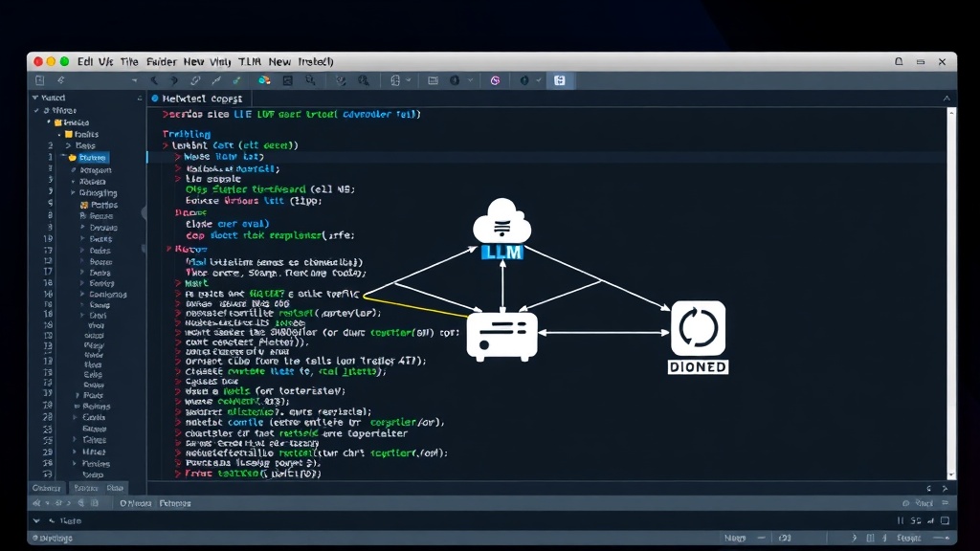Image resolution: width=980 pixels, height=551 pixels.
Task: Open the TLIA menu
Action: point(250,61)
